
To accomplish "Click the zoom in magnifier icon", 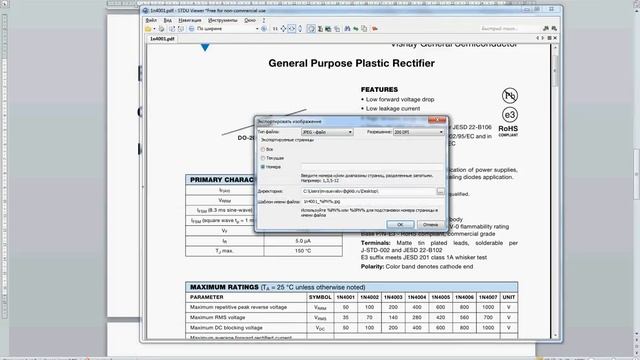I will (264, 29).
